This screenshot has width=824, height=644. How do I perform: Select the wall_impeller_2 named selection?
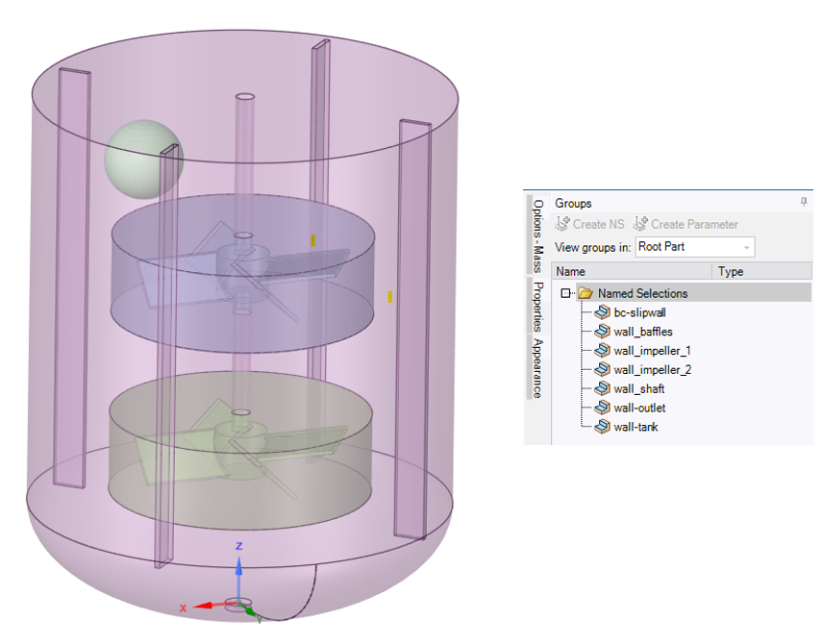click(x=652, y=370)
